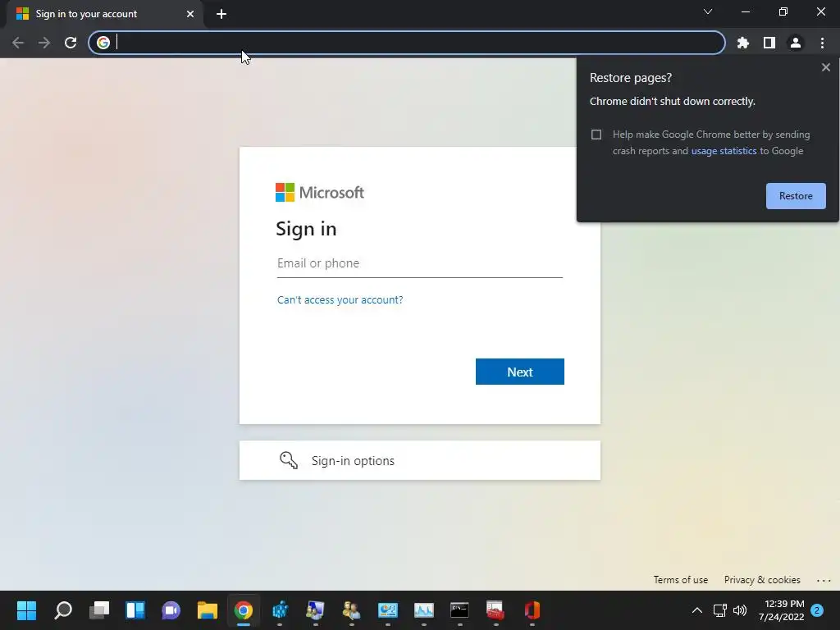Open the Chrome profile avatar
This screenshot has width=840, height=630.
click(x=796, y=43)
